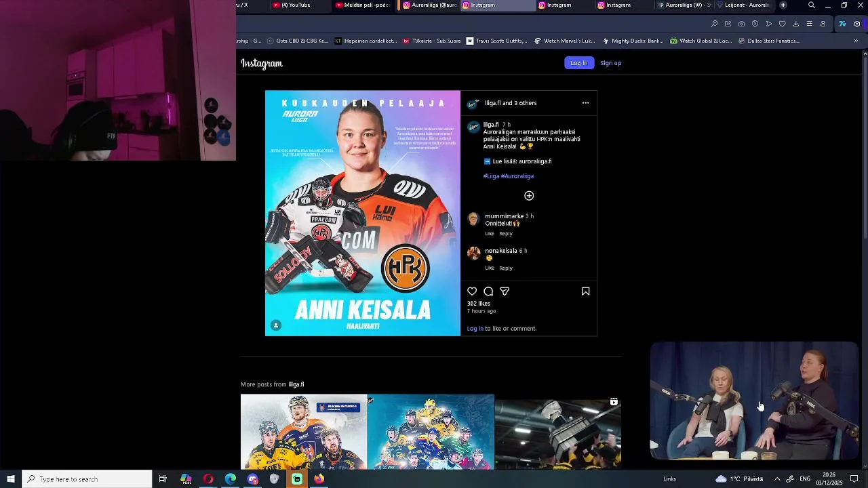Click Like under nonakeisala's comment
The image size is (868, 488).
(490, 268)
